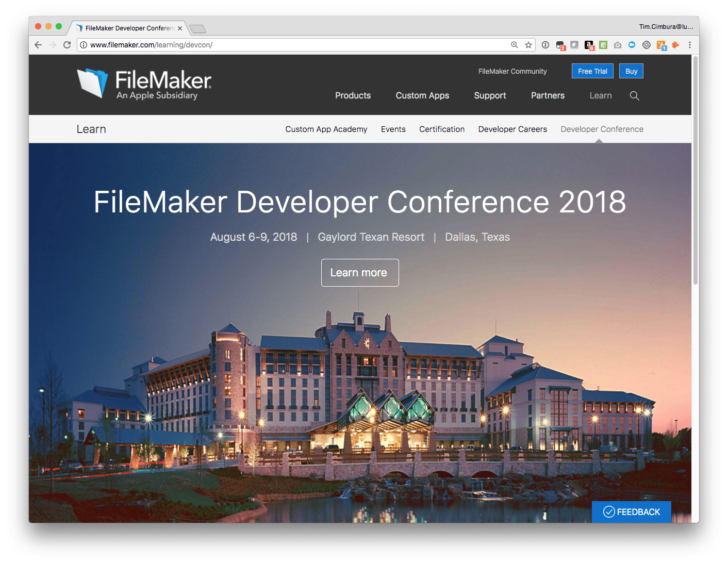Click the browser forward arrow
The width and height of the screenshot is (728, 564).
point(53,45)
